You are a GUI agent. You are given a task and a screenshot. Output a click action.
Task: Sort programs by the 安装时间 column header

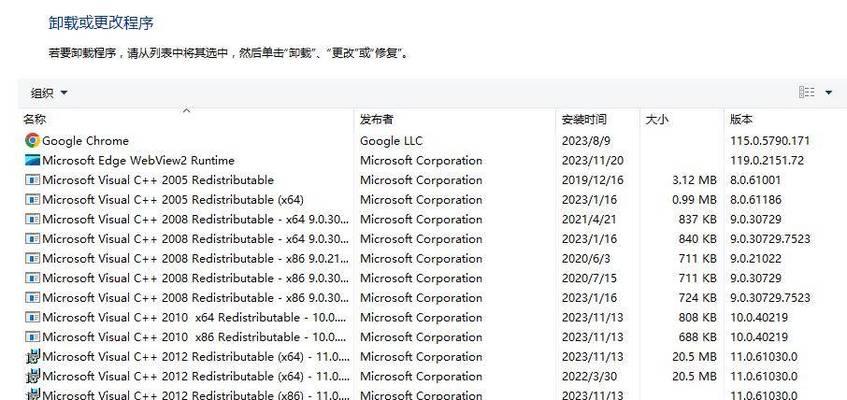click(x=584, y=120)
